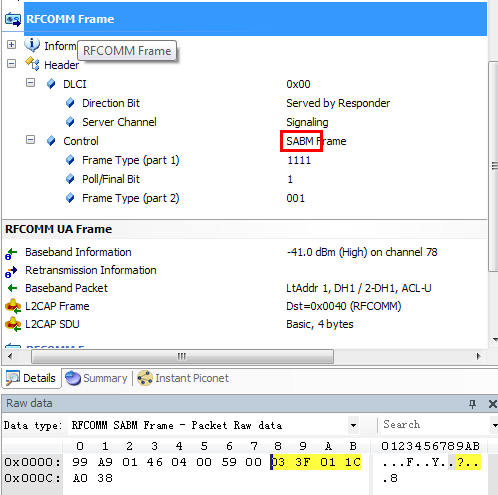
Task: Click the highlighted hex byte '1C'
Action: click(x=353, y=462)
